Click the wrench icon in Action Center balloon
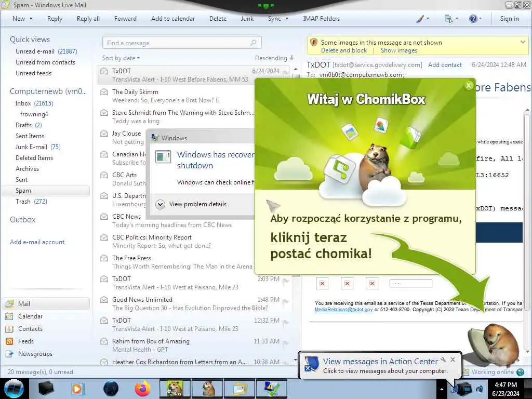532x399 pixels. [x=443, y=360]
